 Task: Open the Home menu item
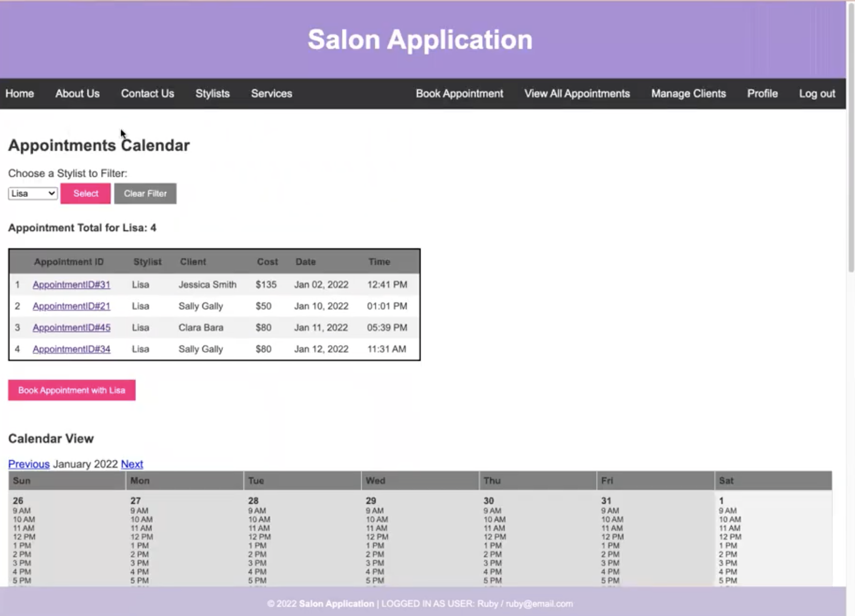[19, 93]
